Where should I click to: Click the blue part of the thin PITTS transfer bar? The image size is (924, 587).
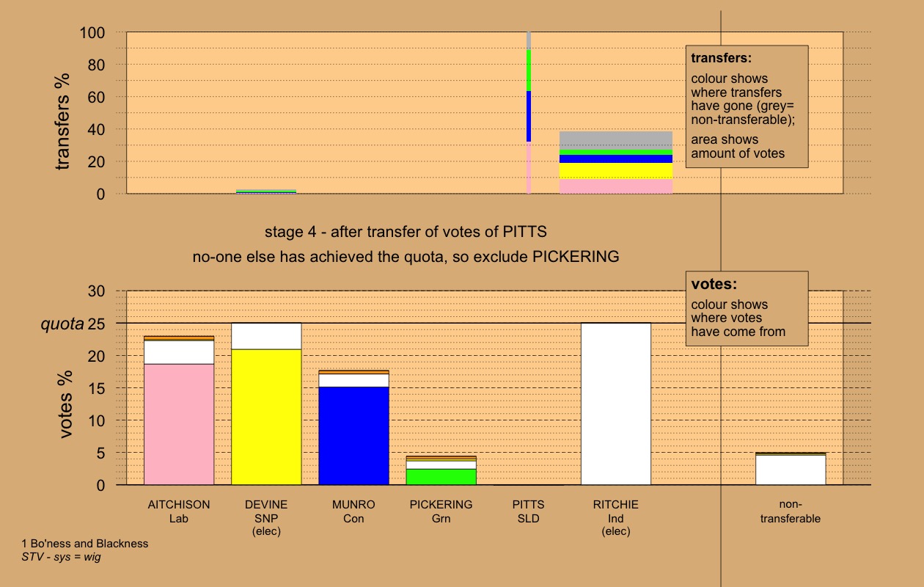(529, 116)
